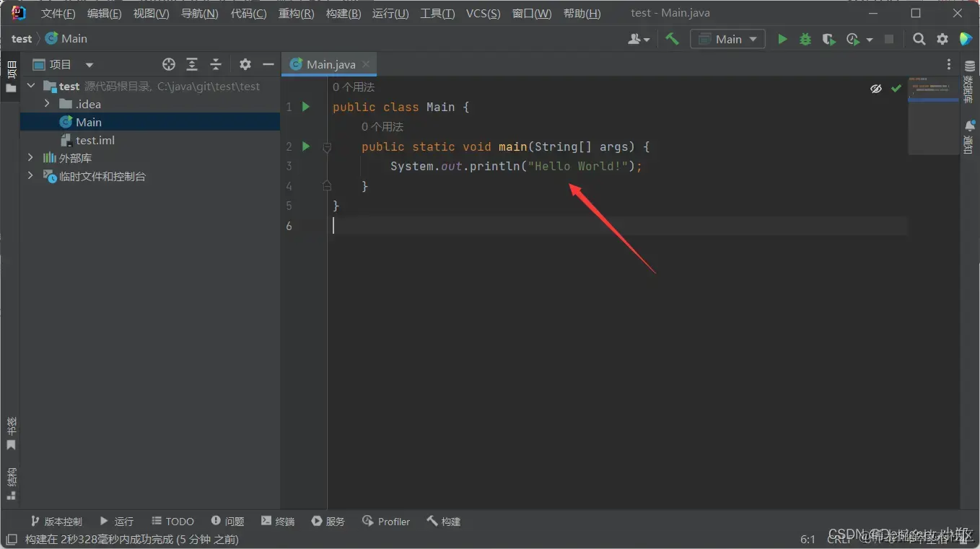Open the 编辑(E) menu
The image size is (980, 549).
click(104, 14)
